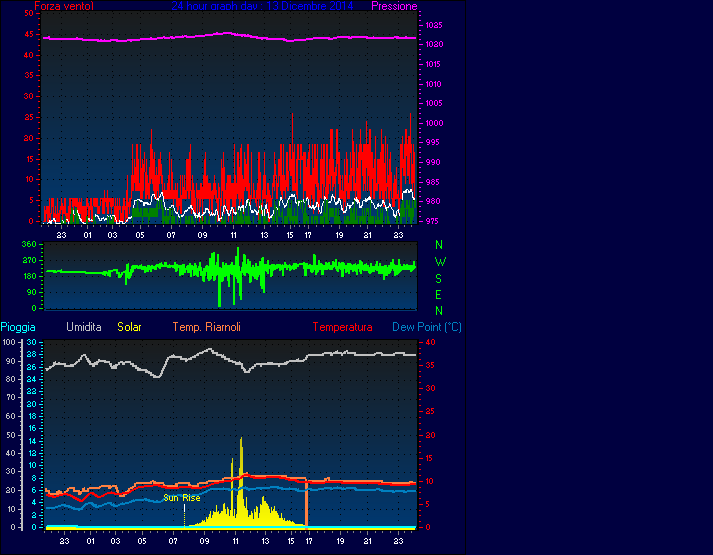Viewport: 713px width, 555px height.
Task: Select the 995 pressure axis value
Action: tap(432, 142)
